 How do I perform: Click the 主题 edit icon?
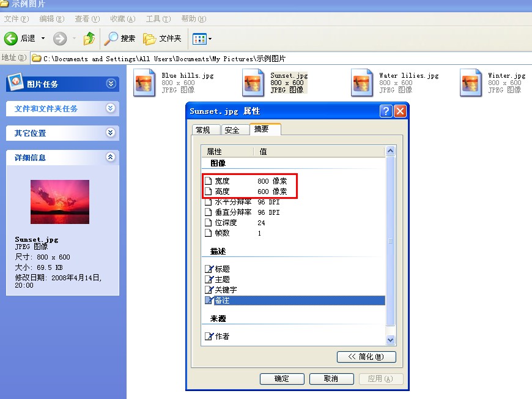coord(209,280)
